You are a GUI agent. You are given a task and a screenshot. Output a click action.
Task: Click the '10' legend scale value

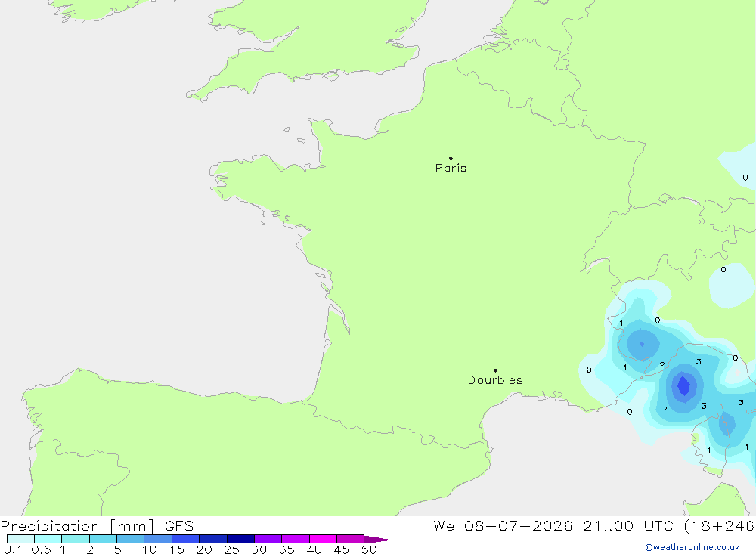150,549
